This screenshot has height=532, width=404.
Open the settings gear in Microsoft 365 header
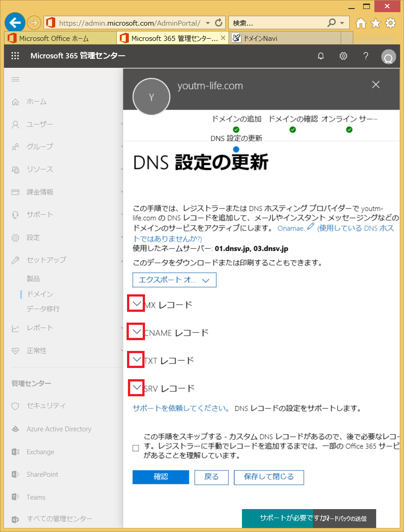[x=343, y=56]
